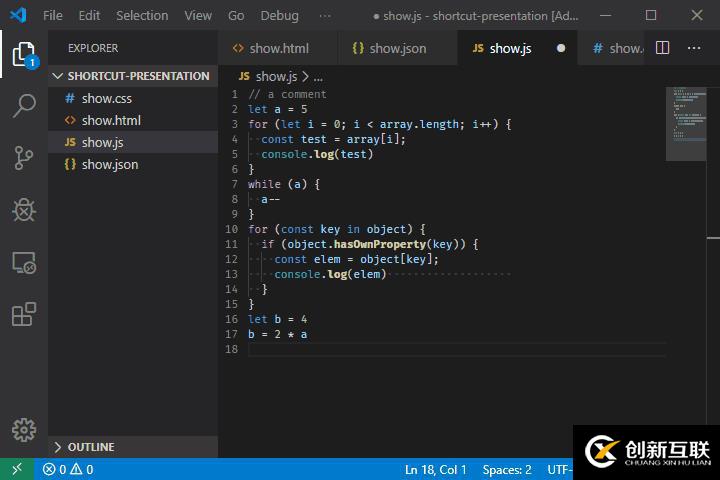Place cursor on empty line 18
Viewport: 720px width, 480px height.
click(x=456, y=349)
